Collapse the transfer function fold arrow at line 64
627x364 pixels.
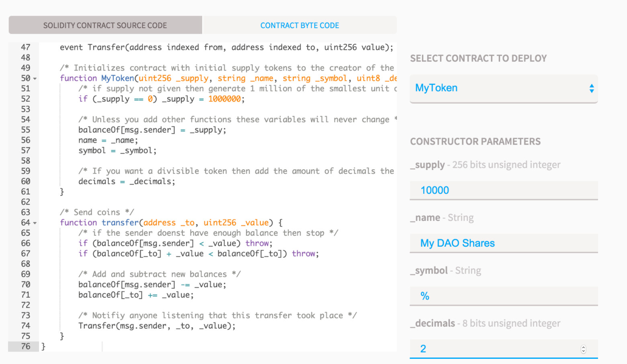coord(35,223)
